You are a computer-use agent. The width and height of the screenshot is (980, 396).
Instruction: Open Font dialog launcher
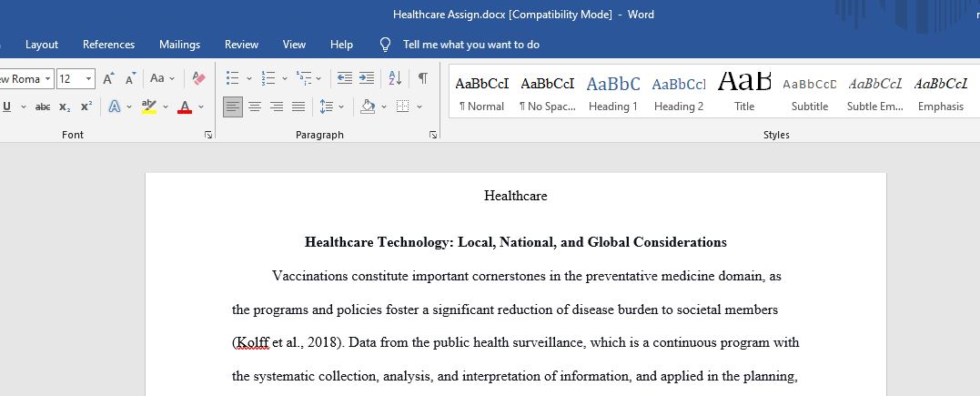pos(208,135)
